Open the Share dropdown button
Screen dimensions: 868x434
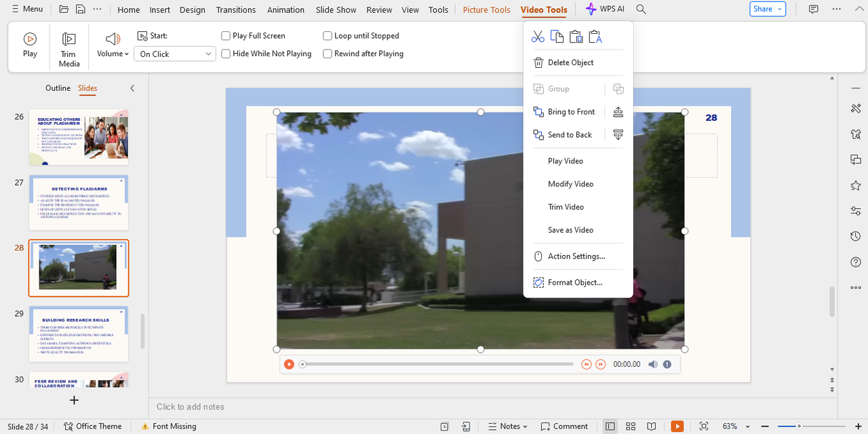pos(767,9)
